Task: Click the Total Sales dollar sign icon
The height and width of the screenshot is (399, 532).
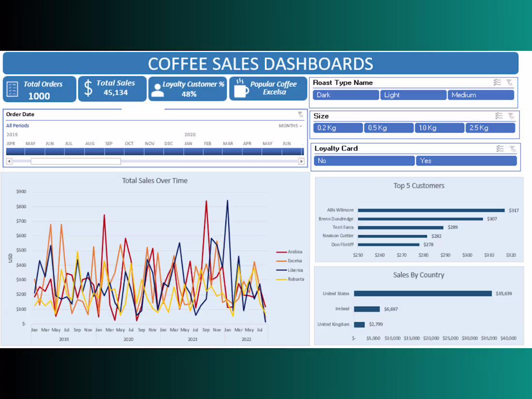Action: [x=88, y=88]
